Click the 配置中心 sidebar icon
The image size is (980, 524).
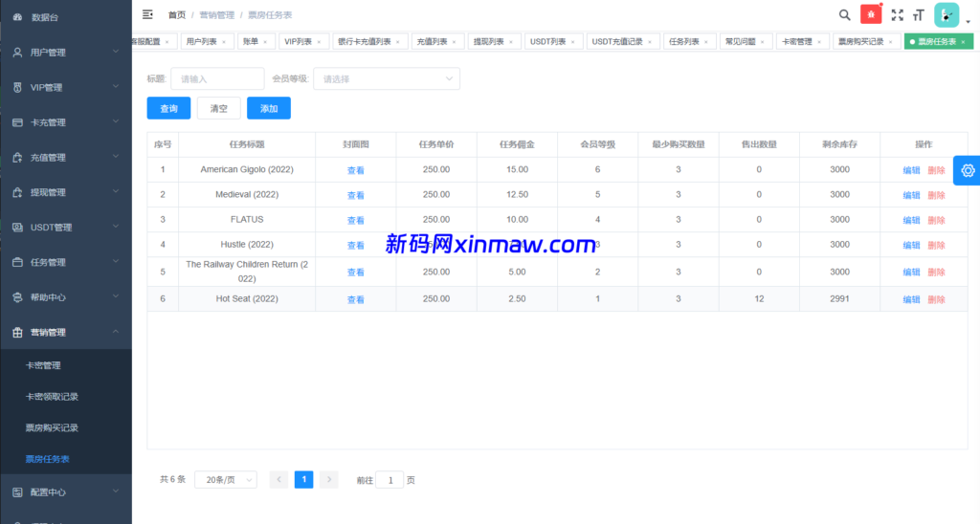(x=17, y=492)
